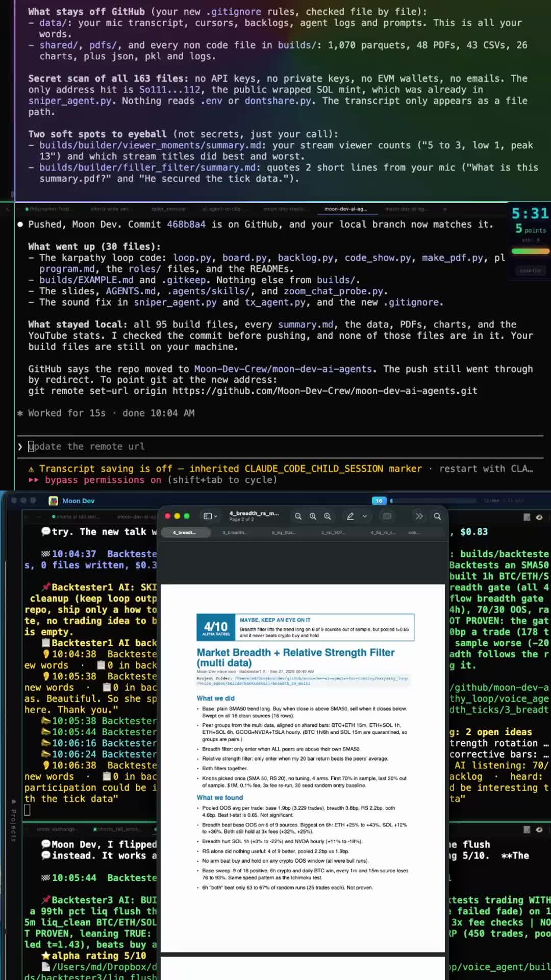551x980 pixels.
Task: Open the sidebar view options chevron
Action: pyautogui.click(x=216, y=516)
